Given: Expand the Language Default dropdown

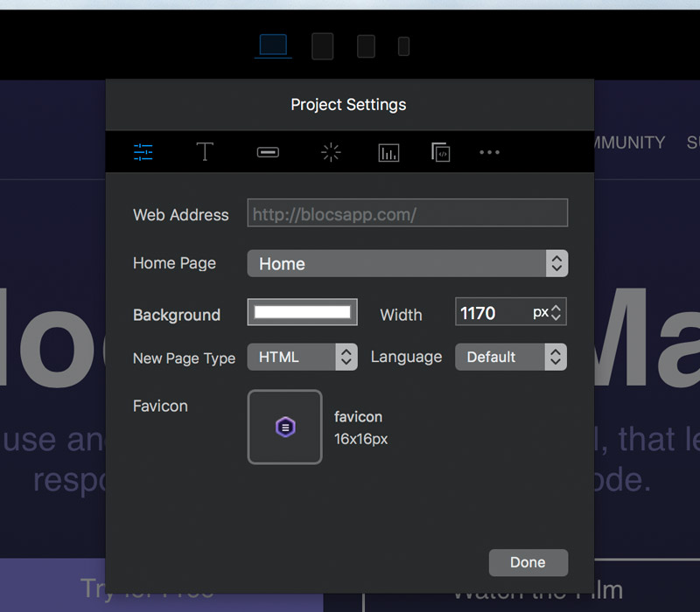Looking at the screenshot, I should pyautogui.click(x=511, y=357).
